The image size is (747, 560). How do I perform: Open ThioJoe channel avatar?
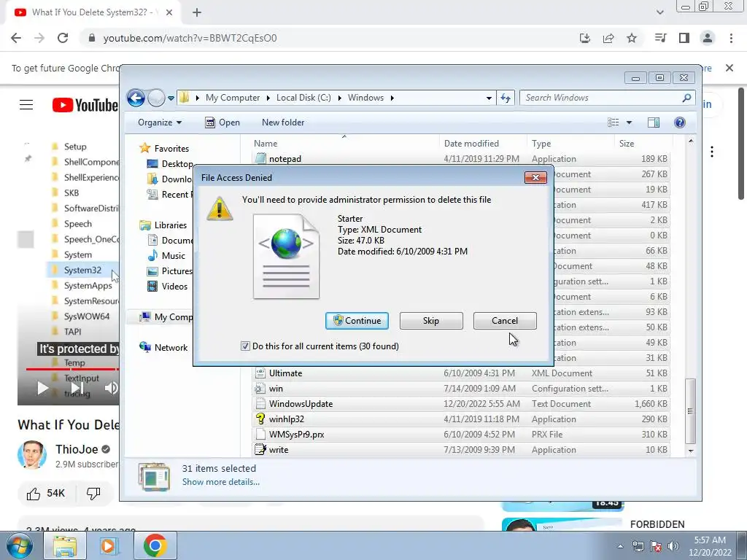point(32,455)
